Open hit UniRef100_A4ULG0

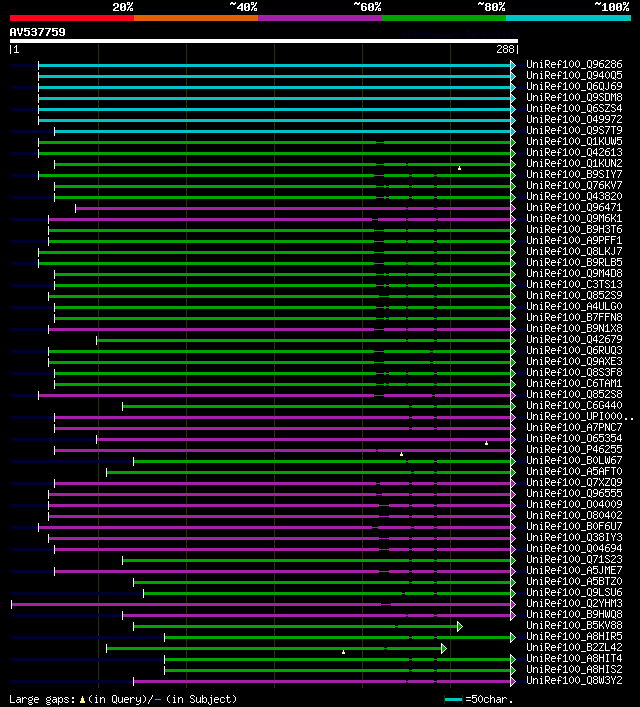pos(574,306)
